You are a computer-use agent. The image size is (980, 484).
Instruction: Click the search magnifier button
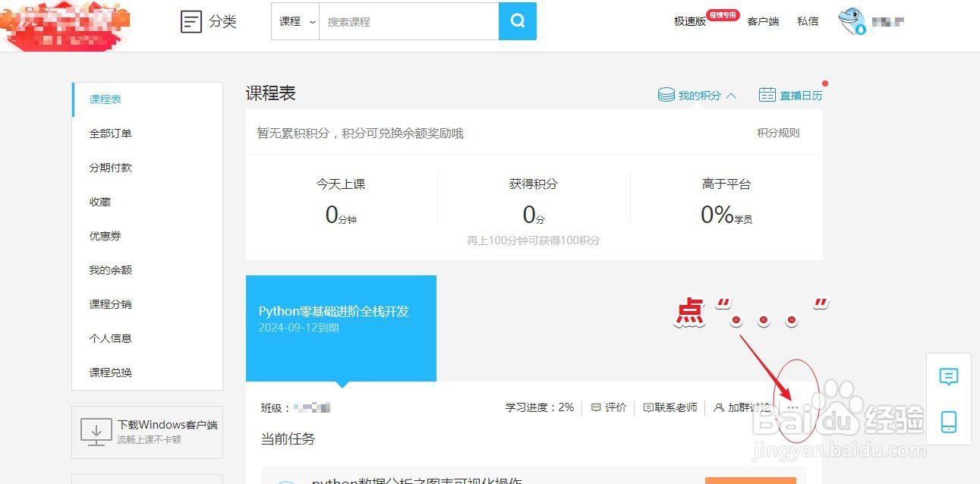[517, 21]
